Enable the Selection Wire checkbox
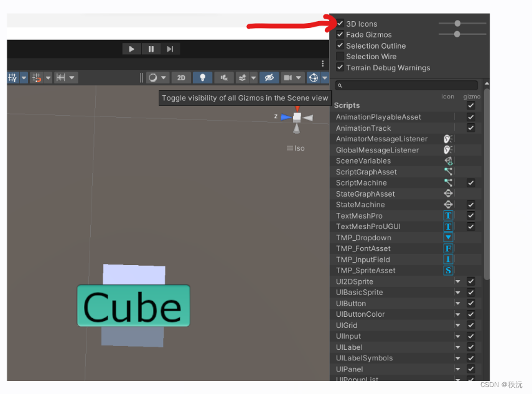The height and width of the screenshot is (394, 532). tap(340, 57)
